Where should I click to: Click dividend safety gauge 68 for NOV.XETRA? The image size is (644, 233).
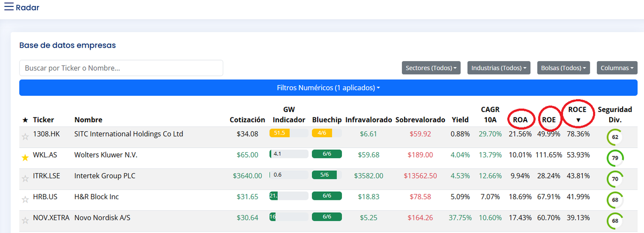[614, 221]
